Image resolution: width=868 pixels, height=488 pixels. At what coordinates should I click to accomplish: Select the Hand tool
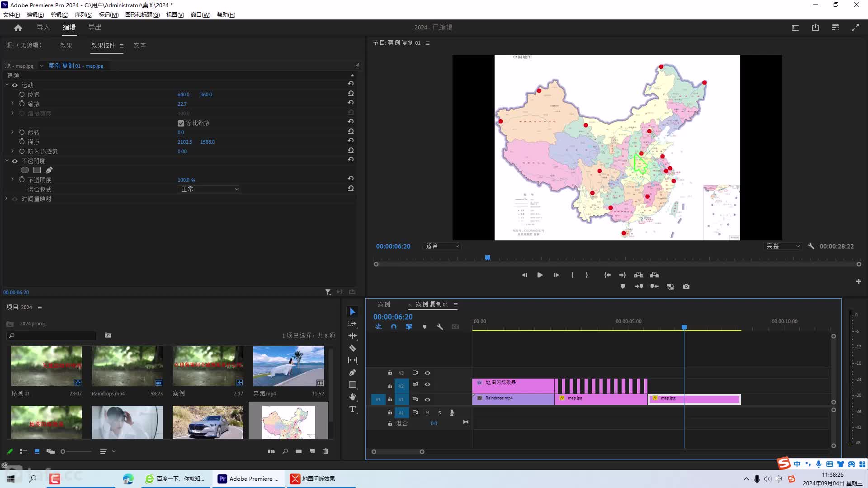353,397
